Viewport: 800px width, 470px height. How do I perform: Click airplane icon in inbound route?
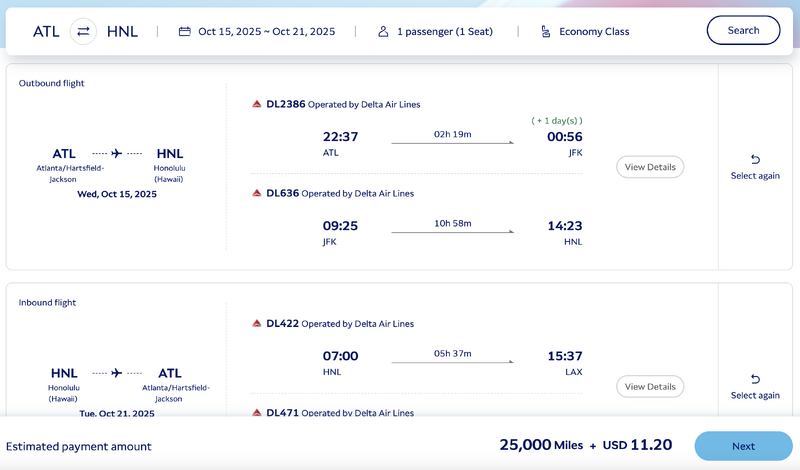117,373
